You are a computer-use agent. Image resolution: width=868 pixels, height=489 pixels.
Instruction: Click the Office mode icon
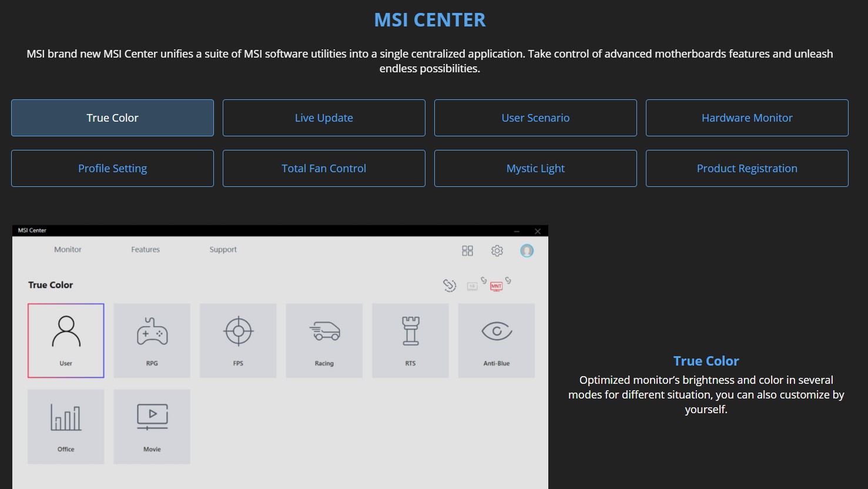coord(65,426)
